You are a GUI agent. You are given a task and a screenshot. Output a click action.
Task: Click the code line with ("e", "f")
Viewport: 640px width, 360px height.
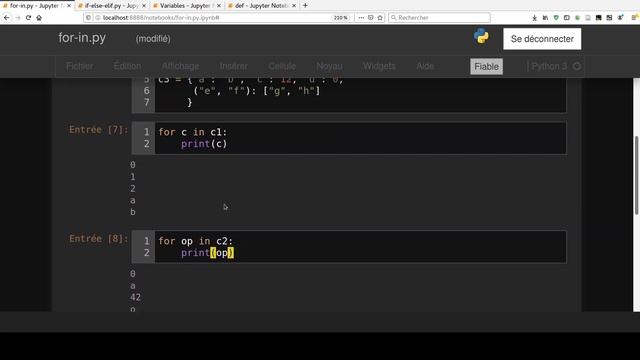tap(257, 91)
